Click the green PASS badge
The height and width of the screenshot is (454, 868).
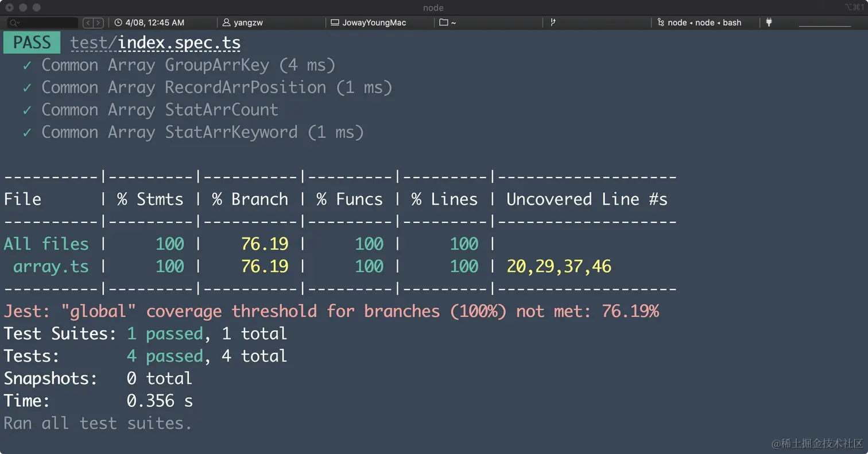click(32, 43)
